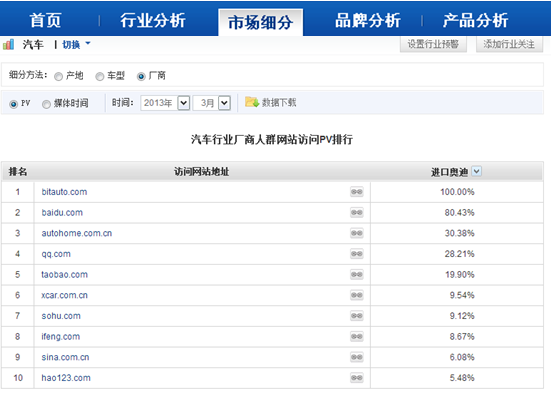Click the link icon in hao123.com row
The image size is (552, 395).
tap(356, 378)
